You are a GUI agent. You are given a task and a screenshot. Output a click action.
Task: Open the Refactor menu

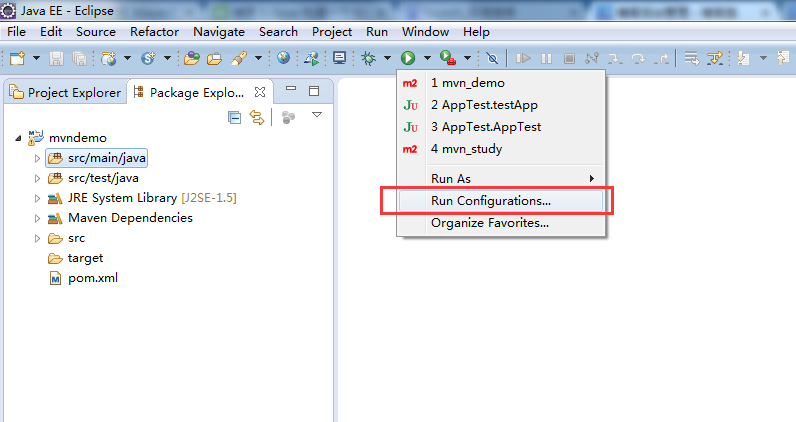click(154, 32)
